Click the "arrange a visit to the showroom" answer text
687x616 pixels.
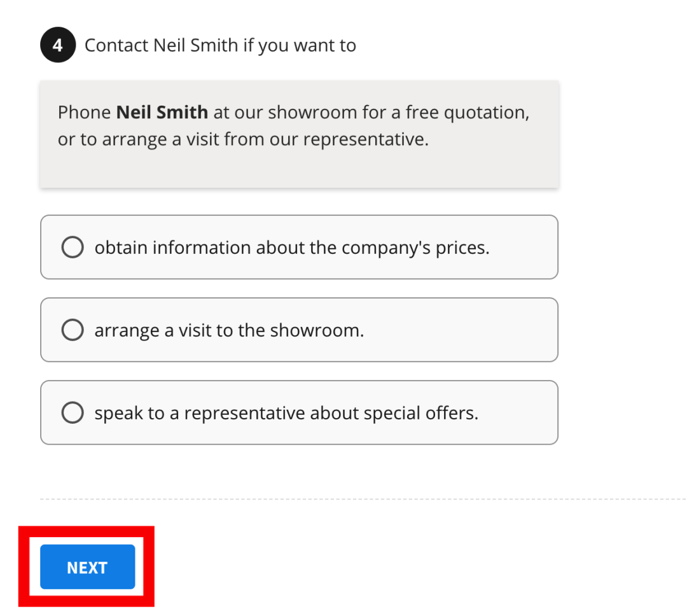click(229, 330)
